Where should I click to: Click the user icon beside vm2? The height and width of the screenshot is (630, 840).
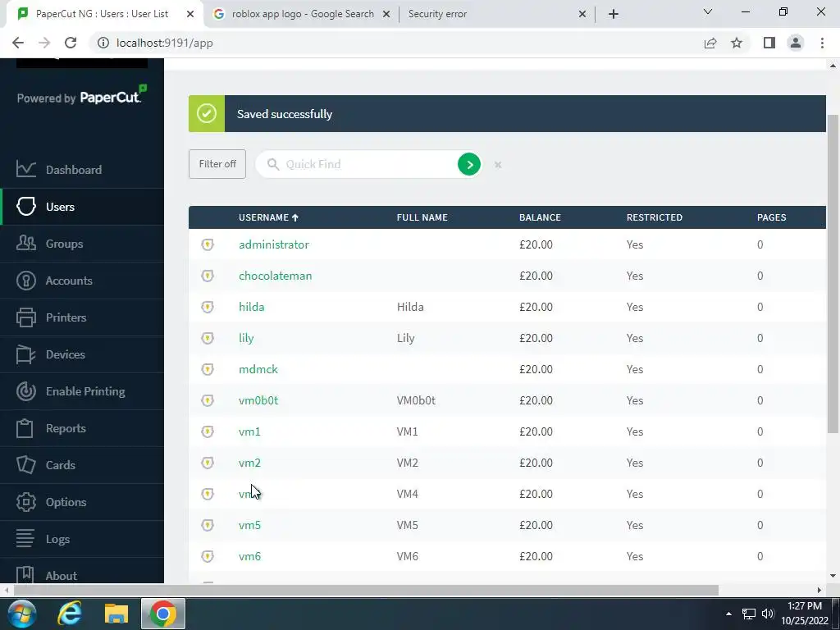pos(208,463)
